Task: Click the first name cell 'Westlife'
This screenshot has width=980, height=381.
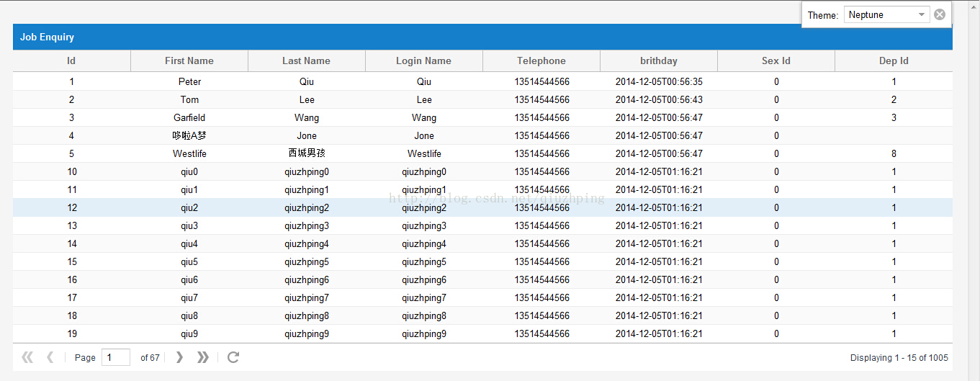Action: (x=189, y=153)
